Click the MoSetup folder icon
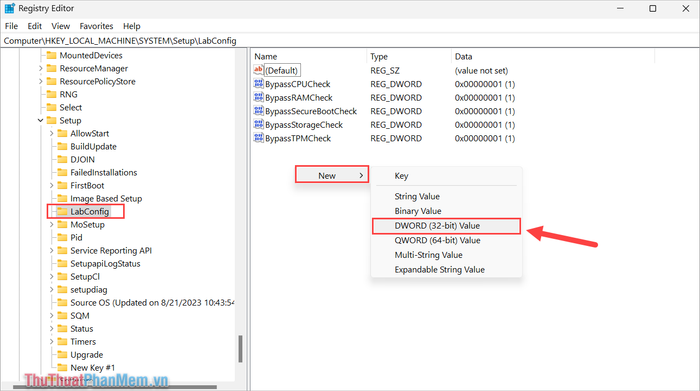700x391 pixels. (62, 225)
